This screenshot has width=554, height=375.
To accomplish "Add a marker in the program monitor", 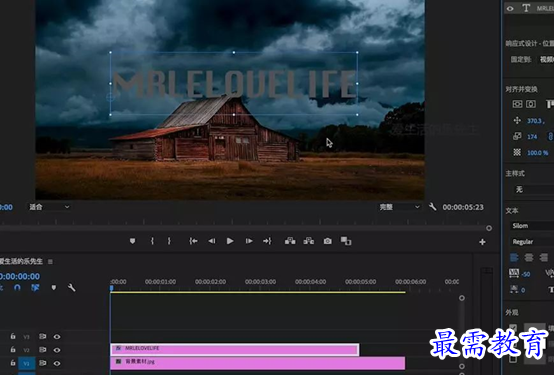I will pos(132,241).
